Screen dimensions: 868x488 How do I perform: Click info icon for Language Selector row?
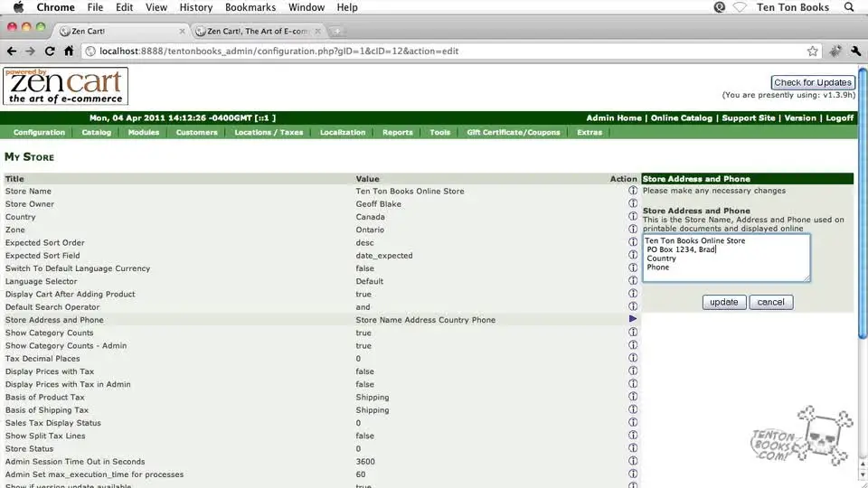tap(633, 280)
